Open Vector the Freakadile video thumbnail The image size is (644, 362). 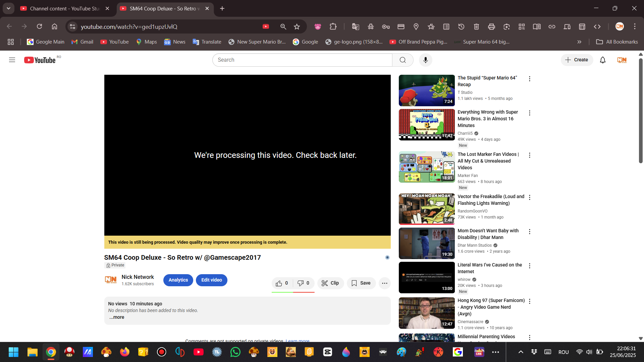427,209
